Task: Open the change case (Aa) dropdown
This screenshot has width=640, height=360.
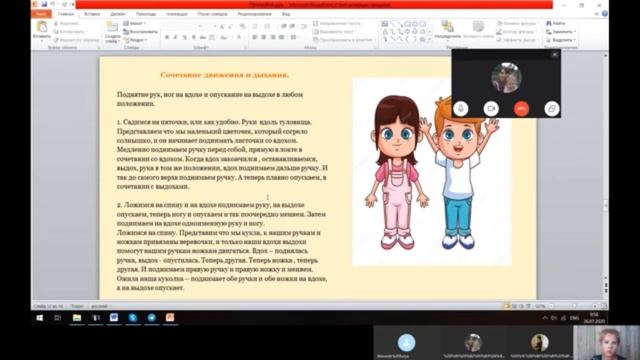Action: tap(224, 37)
